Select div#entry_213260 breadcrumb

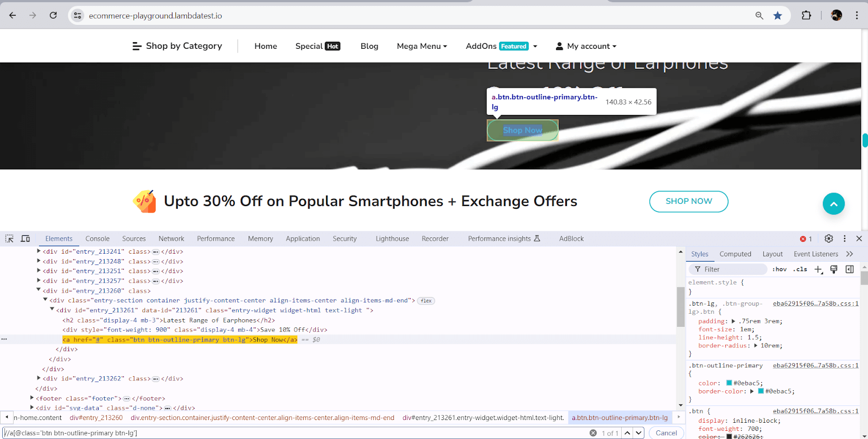click(x=96, y=418)
